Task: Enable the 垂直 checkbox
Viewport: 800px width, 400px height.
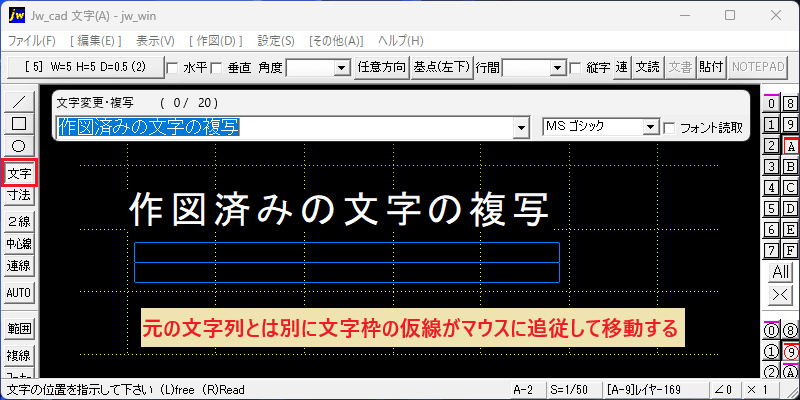Action: click(216, 68)
